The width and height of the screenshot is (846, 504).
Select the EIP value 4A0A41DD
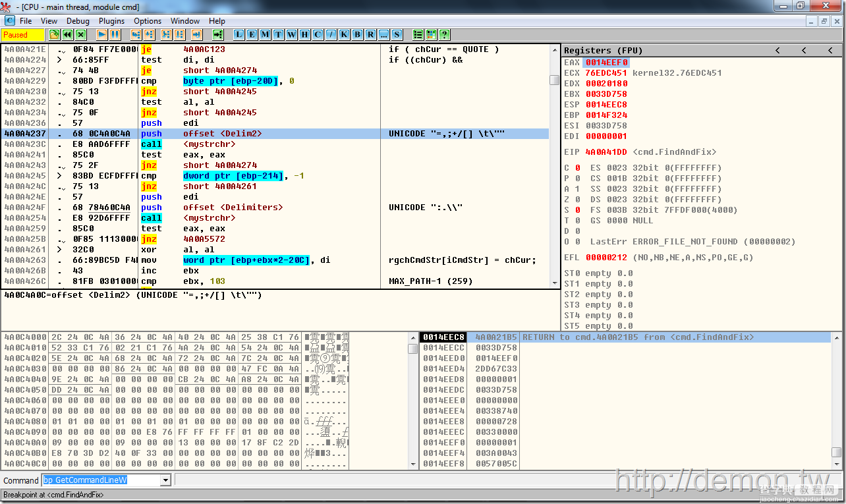606,152
